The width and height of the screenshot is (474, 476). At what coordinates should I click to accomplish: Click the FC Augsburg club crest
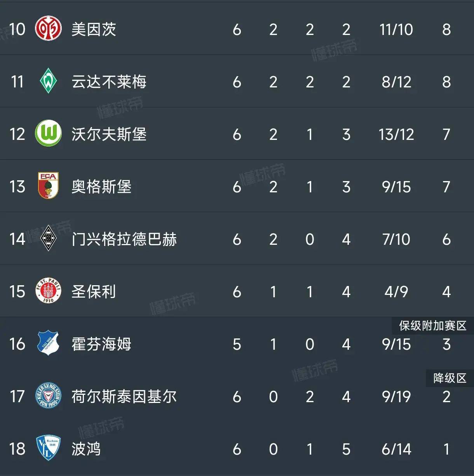coord(48,186)
